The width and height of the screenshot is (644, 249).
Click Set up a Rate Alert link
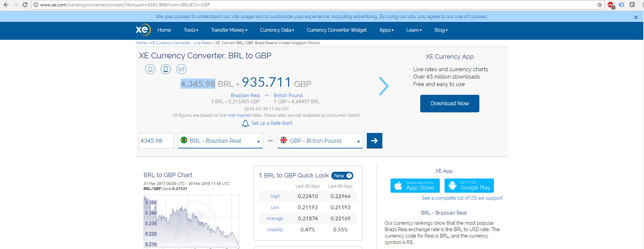272,123
